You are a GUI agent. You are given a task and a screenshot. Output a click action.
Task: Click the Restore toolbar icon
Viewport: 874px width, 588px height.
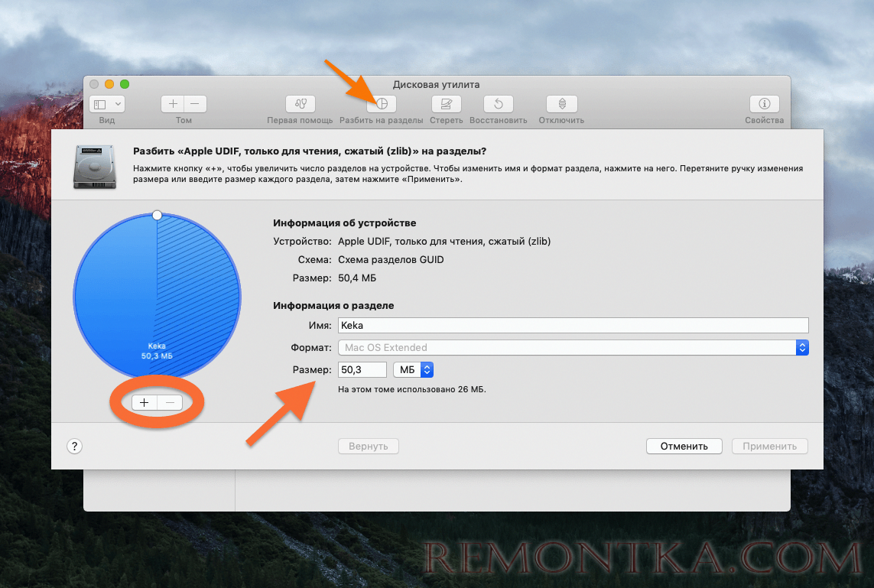[498, 104]
